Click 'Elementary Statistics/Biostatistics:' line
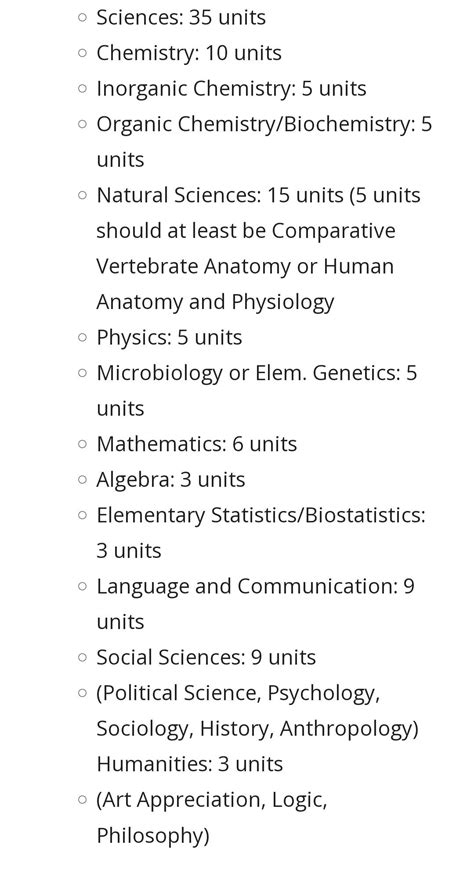Image resolution: width=474 pixels, height=874 pixels. (261, 516)
